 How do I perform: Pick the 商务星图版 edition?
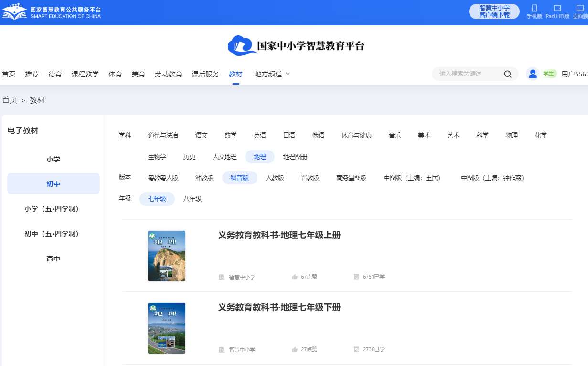pos(352,178)
